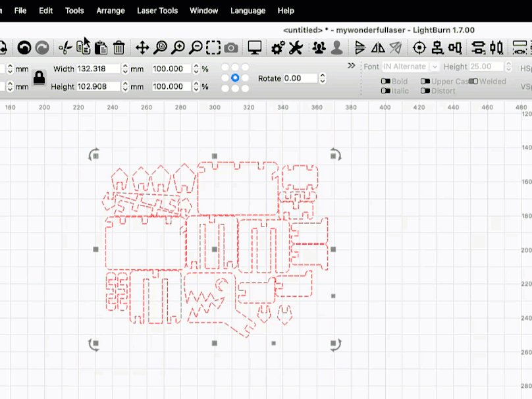Click the Undo arrow icon

pos(24,47)
